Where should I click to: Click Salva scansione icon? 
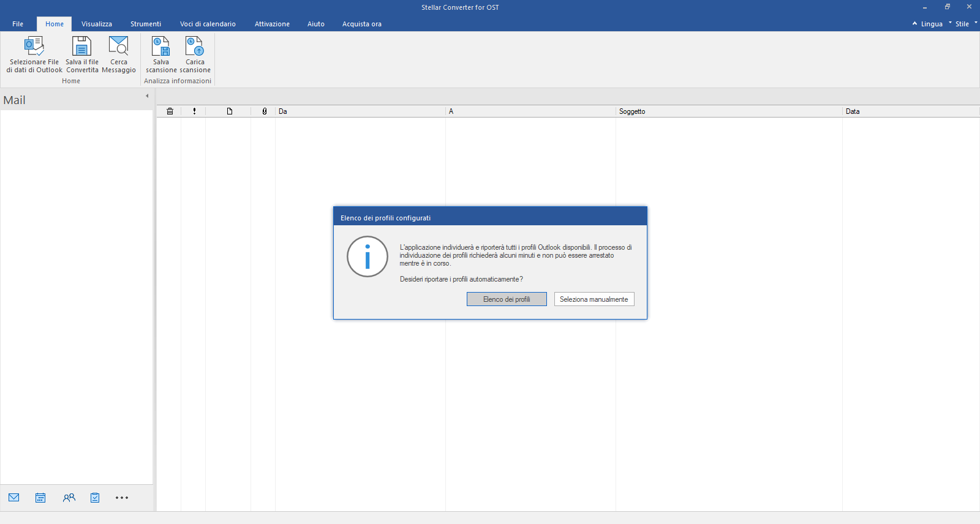click(x=161, y=47)
